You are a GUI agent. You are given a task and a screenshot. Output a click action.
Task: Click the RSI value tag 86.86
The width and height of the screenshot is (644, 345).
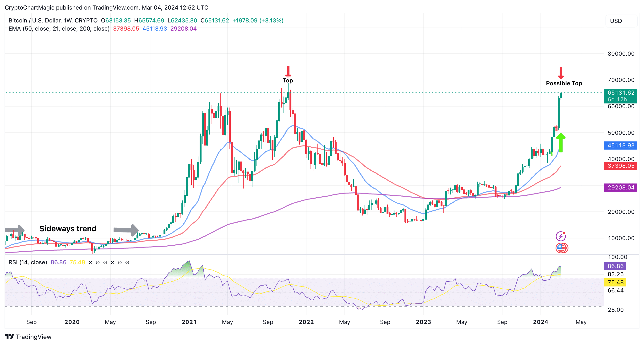(x=615, y=266)
